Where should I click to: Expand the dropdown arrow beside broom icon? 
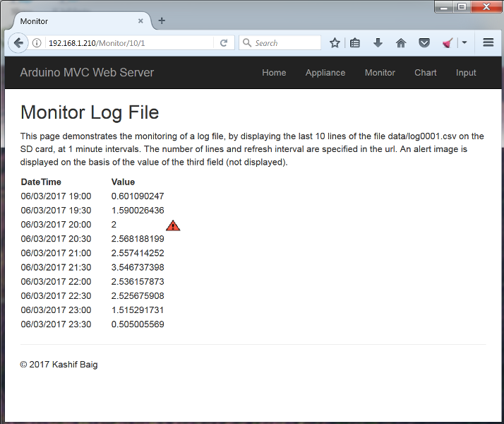click(x=464, y=42)
